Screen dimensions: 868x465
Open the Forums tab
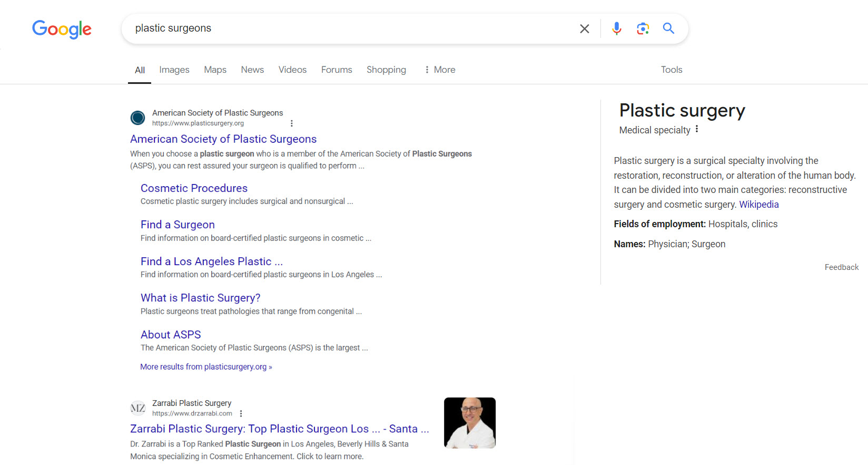coord(337,70)
